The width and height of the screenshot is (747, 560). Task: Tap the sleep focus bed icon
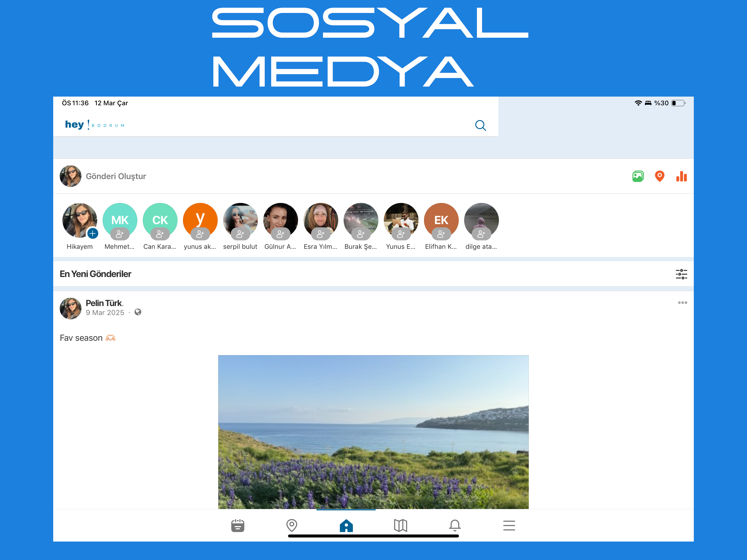(648, 103)
